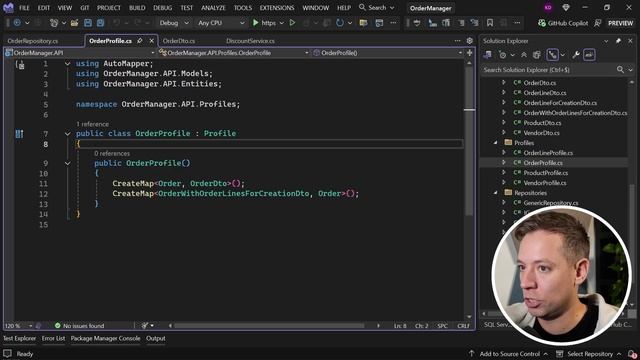Click the browser window toolbar icon
Image resolution: width=640 pixels, height=360 pixels.
point(379,23)
